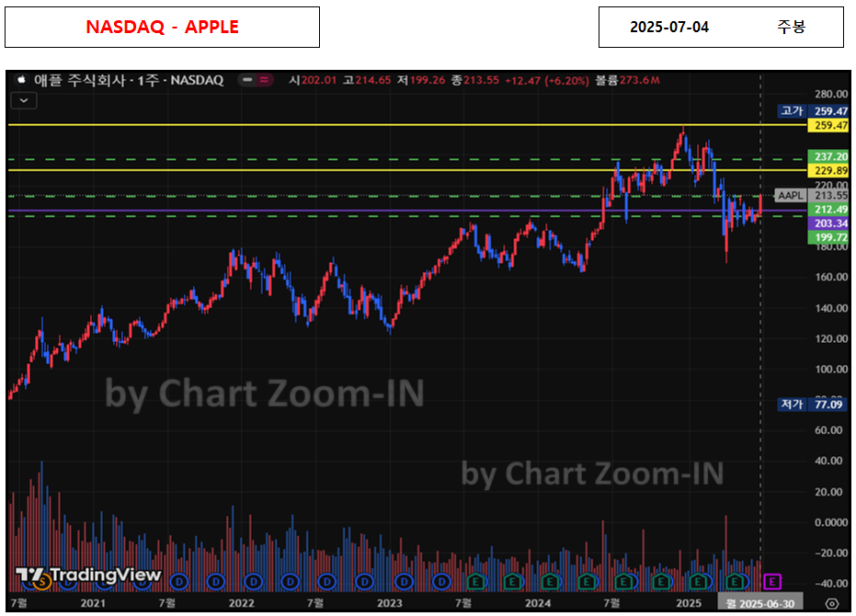Click the green 237.20 price tag

[x=828, y=156]
